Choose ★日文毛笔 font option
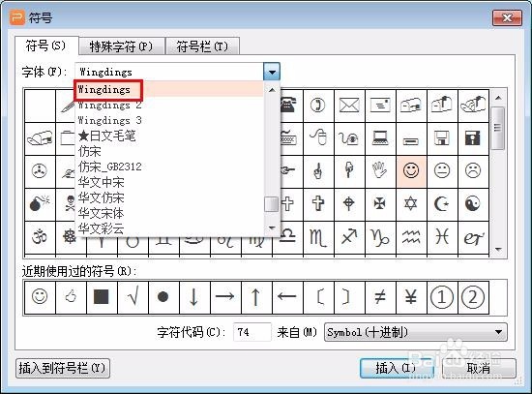This screenshot has width=532, height=394. [x=169, y=136]
